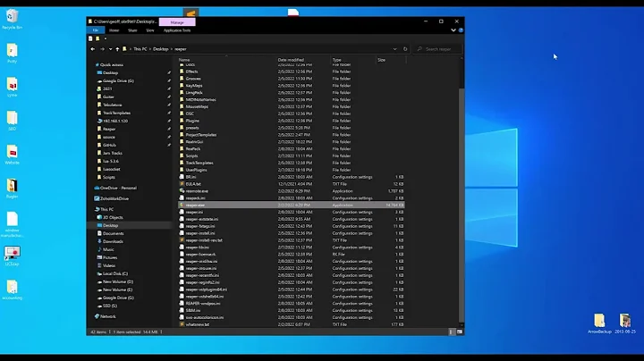Select Jam Tracks in Quick access
Viewport: 644px width, 361px height.
112,153
